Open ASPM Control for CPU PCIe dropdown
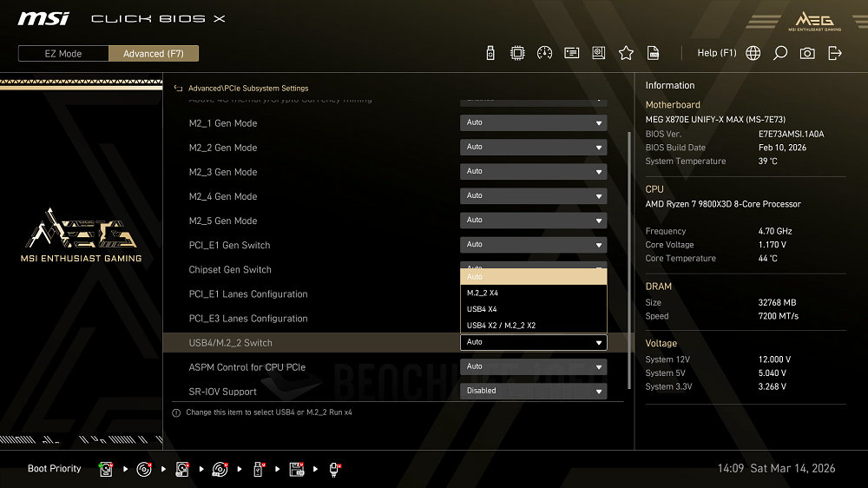This screenshot has height=488, width=868. 533,366
